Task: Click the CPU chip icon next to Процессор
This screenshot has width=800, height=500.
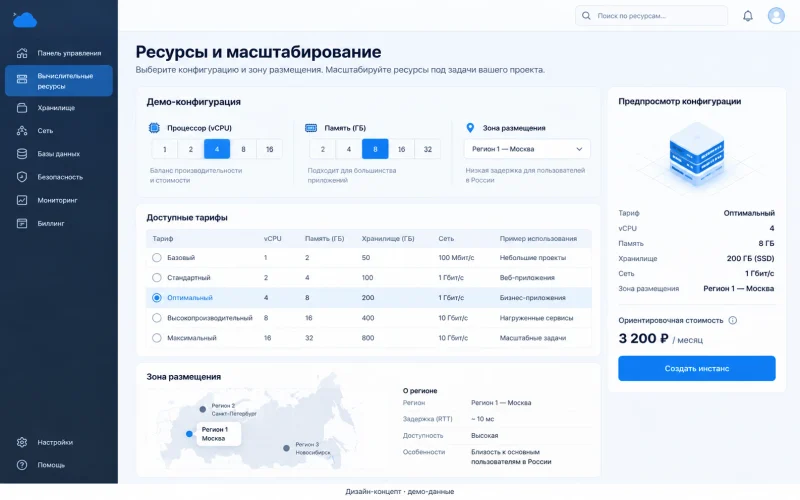Action: (154, 128)
